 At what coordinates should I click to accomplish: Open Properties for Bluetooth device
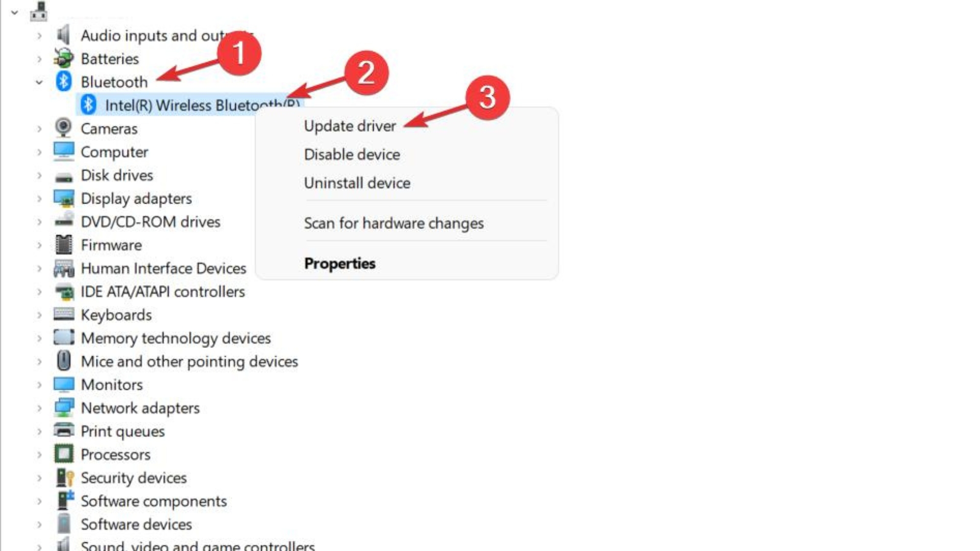click(x=339, y=264)
